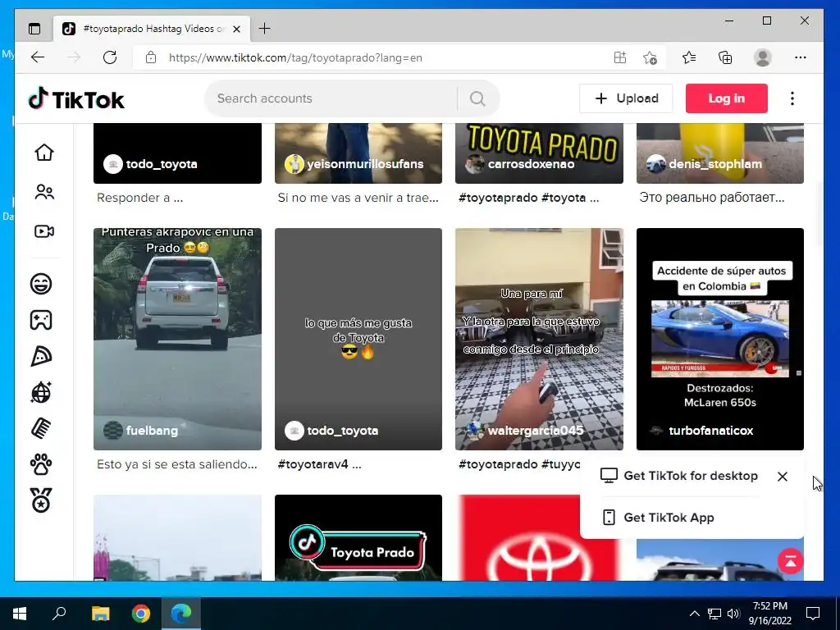Select the dance disco ball category icon
Screen dimensions: 840x630
pyautogui.click(x=41, y=392)
